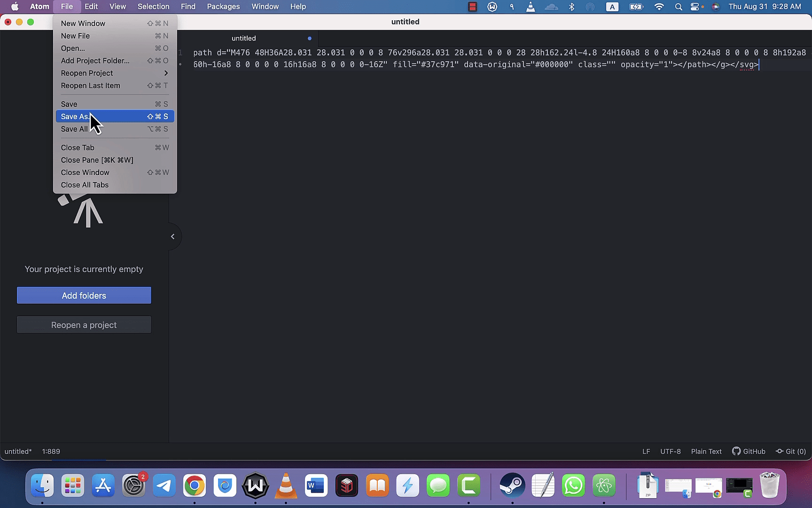Open the Git (0) status bar item
Viewport: 812px width, 508px height.
click(791, 451)
